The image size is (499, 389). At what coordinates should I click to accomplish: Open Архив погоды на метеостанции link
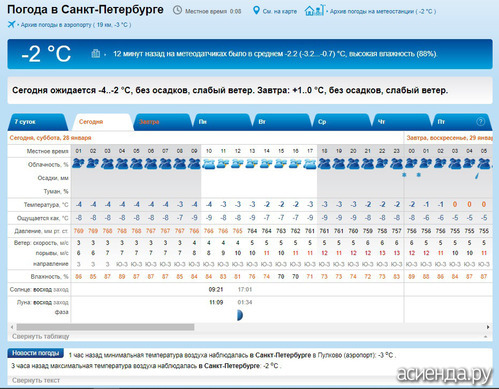click(x=383, y=11)
